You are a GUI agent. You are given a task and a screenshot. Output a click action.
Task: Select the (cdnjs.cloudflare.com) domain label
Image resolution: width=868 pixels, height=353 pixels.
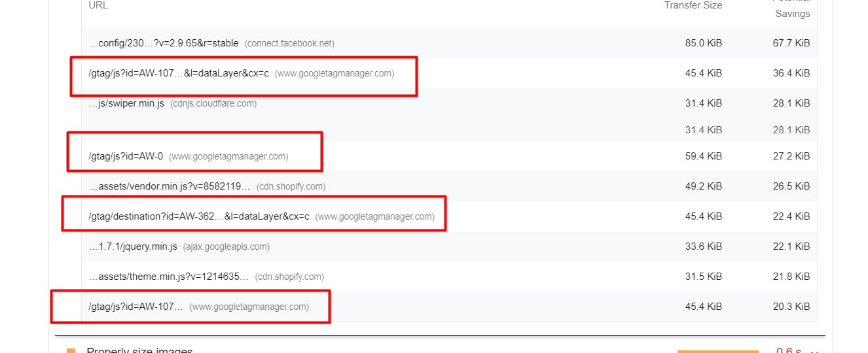coord(213,103)
